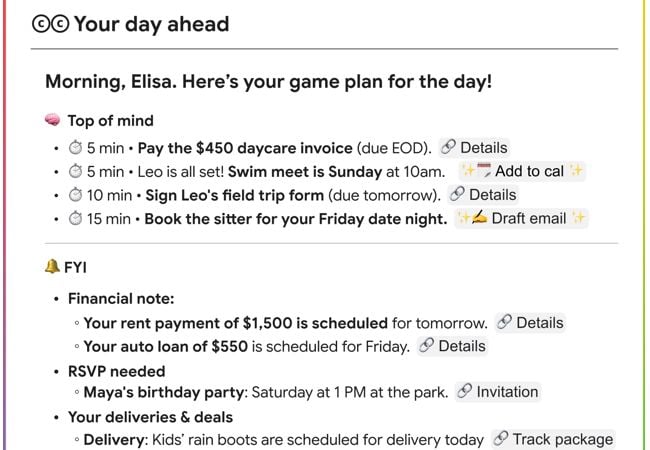The height and width of the screenshot is (450, 650).
Task: Open Maya's birthday party Invitation
Action: tap(498, 392)
